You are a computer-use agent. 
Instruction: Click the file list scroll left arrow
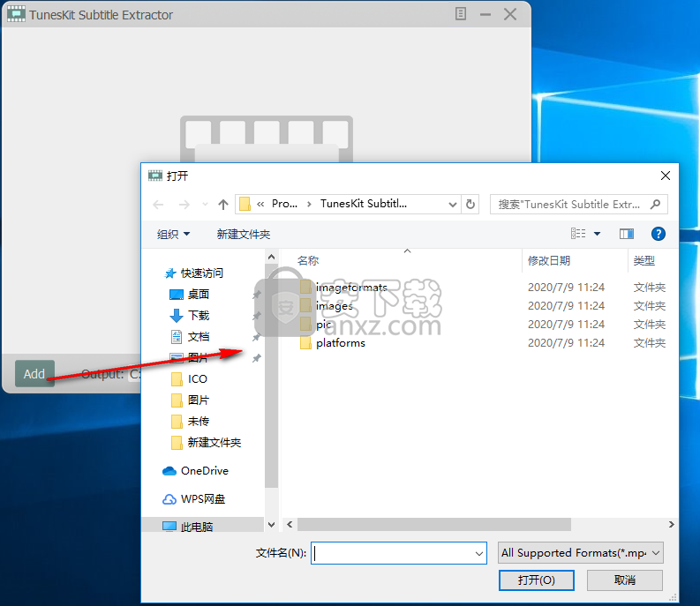pyautogui.click(x=290, y=524)
